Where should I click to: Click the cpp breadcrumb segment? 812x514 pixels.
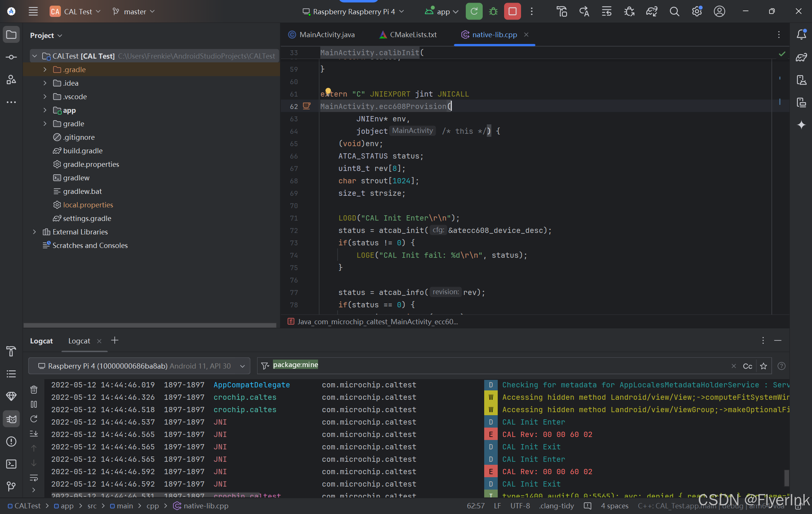[x=153, y=506]
